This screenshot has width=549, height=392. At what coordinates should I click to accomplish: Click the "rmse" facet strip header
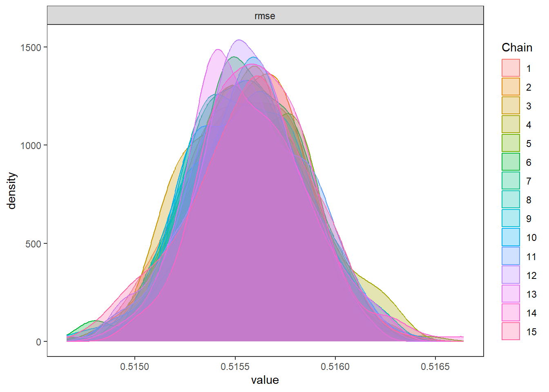(x=265, y=16)
